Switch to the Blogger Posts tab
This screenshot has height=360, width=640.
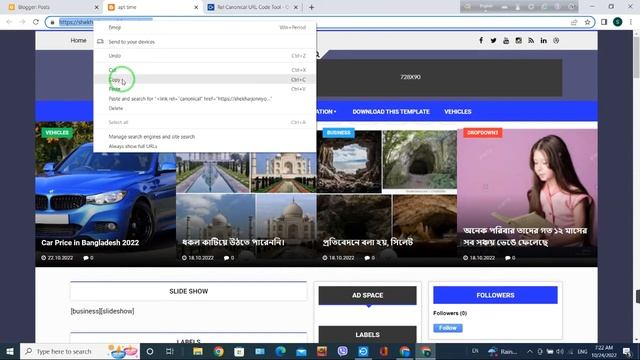52,7
